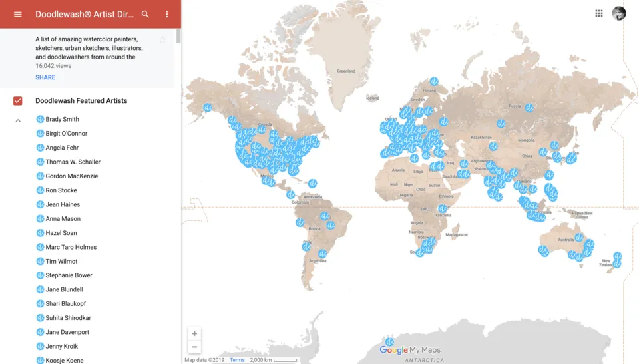Click the pin in western Australia

tap(543, 250)
